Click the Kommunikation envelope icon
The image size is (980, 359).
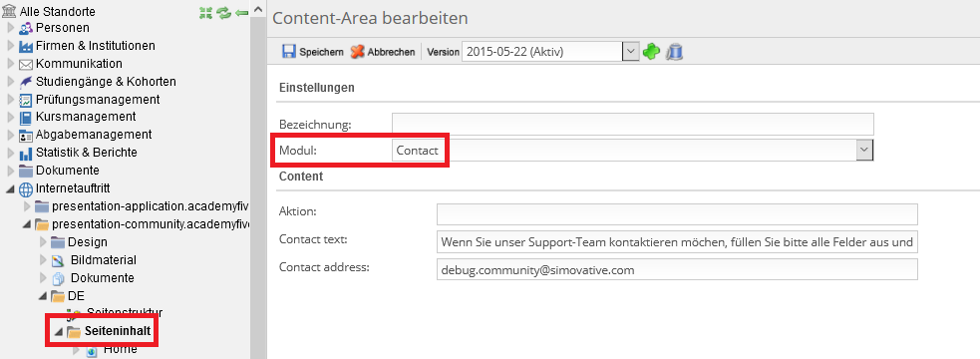click(x=26, y=64)
